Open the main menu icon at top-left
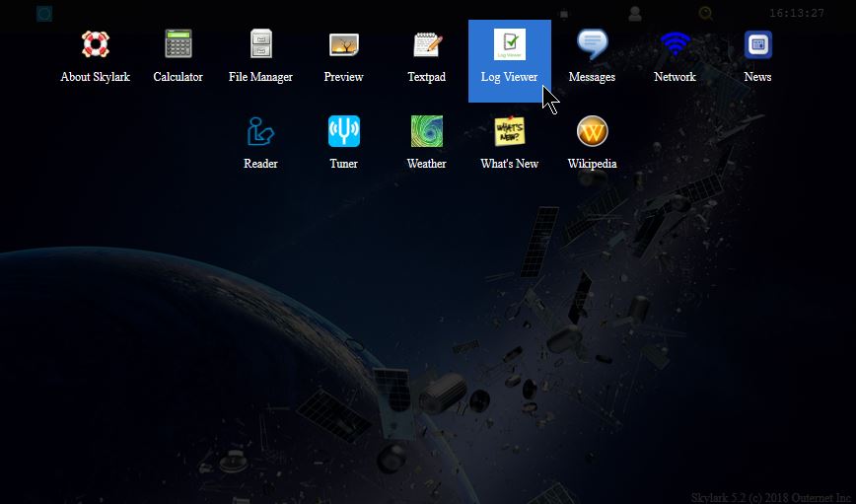 coord(44,14)
